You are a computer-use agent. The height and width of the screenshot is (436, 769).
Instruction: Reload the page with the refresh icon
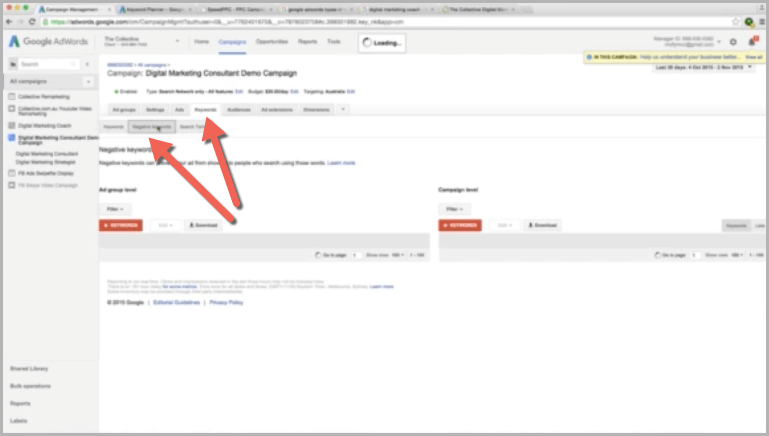[32, 22]
